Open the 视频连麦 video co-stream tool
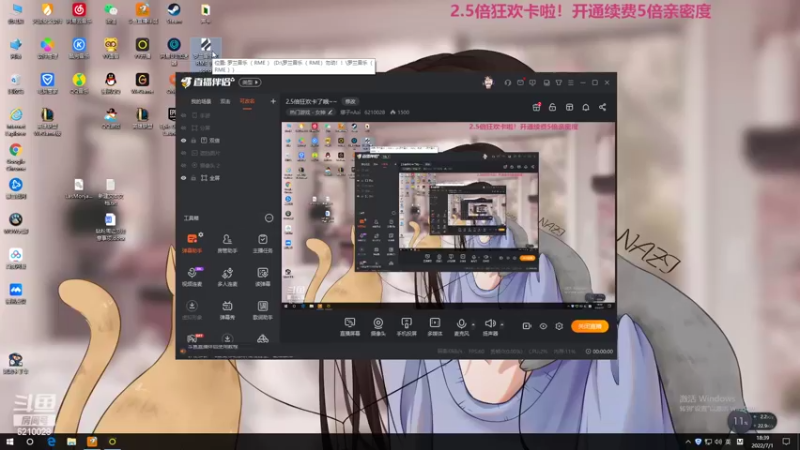Screen dimensions: 800x450 (192, 277)
